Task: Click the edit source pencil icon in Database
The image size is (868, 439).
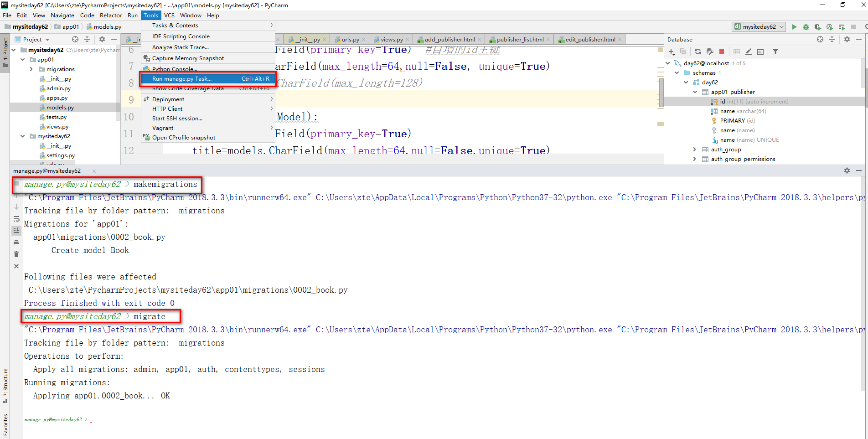Action: tap(749, 52)
